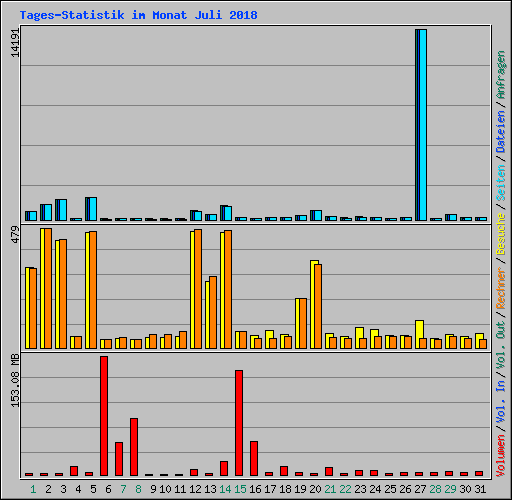This screenshot has height=500, width=512.
Task: Click the title 'Tages-Statistik im Monat Juli 2018'
Action: tap(138, 15)
